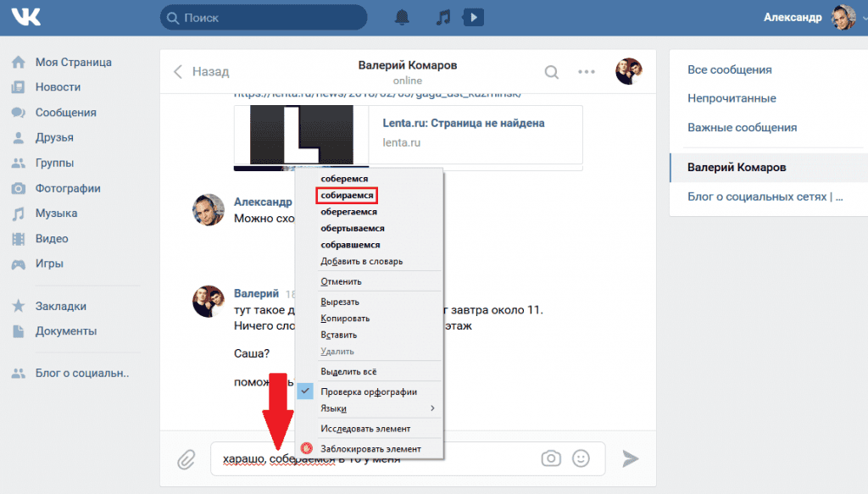Click the VK logo icon
Image resolution: width=868 pixels, height=494 pixels.
point(26,17)
